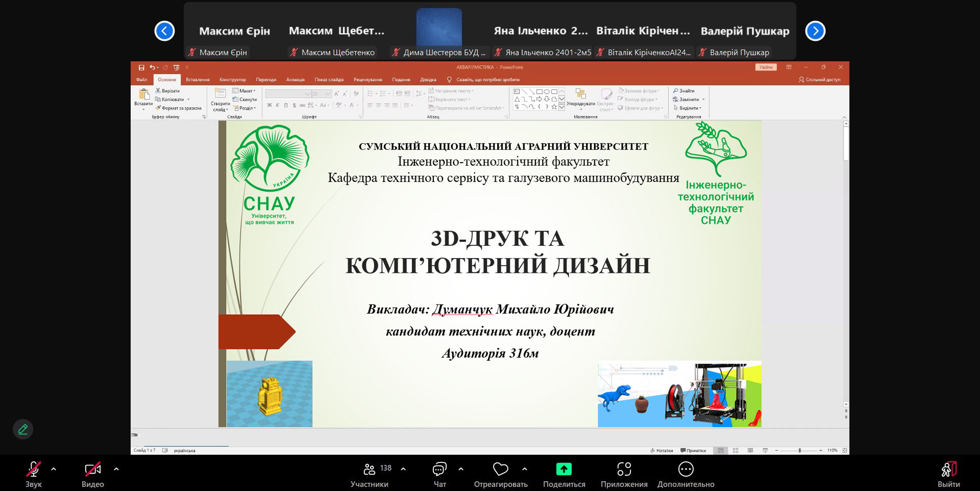This screenshot has width=980, height=491.
Task: Open the Select (Виділити) dropdown
Action: point(688,108)
